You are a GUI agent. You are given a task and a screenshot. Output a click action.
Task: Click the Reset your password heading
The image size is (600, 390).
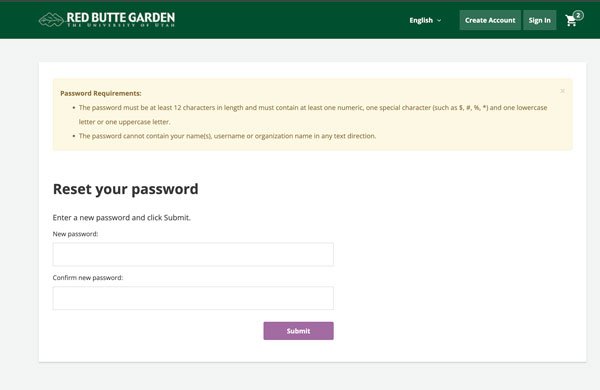coord(126,189)
